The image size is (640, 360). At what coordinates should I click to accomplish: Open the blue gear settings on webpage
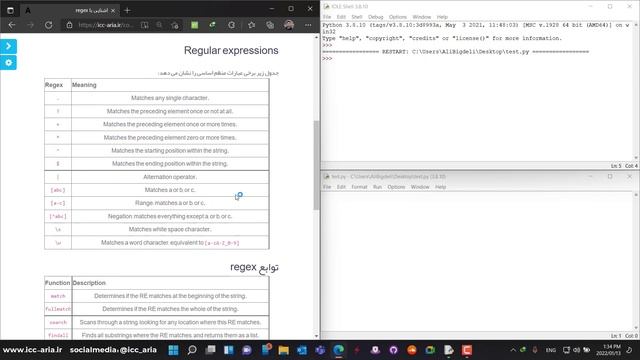coord(9,63)
